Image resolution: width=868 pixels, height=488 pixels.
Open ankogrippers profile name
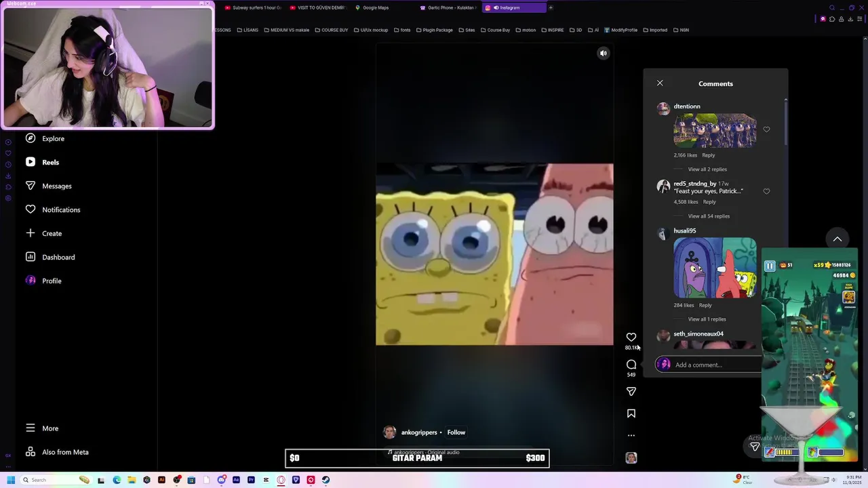[x=419, y=432]
